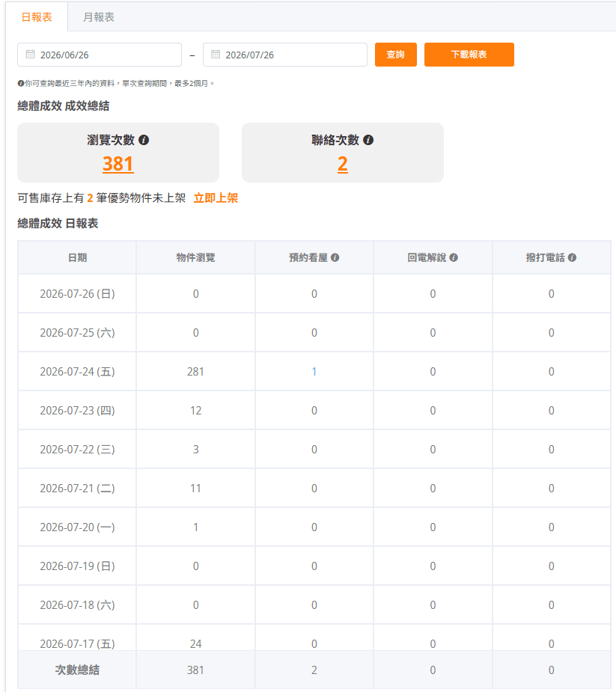616x692 pixels.
Task: Open the 381 browse count link
Action: [118, 164]
